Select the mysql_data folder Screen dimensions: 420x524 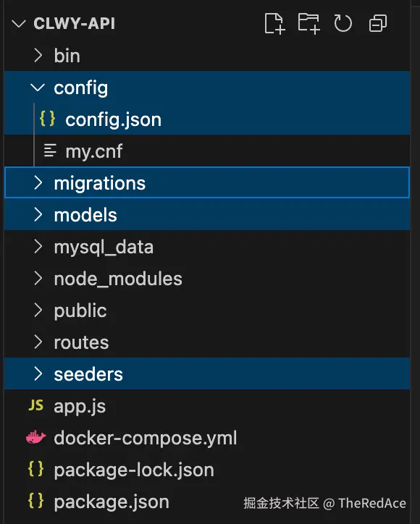pos(207,247)
